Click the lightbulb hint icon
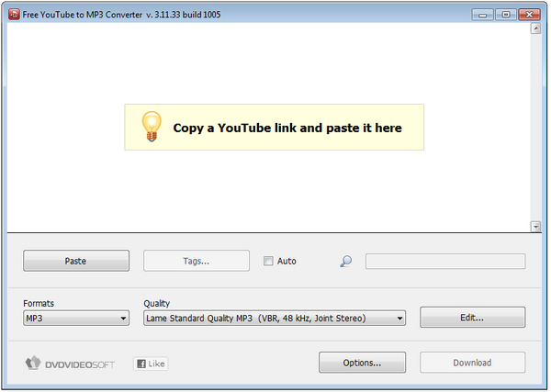Image resolution: width=551 pixels, height=392 pixels. 150,127
